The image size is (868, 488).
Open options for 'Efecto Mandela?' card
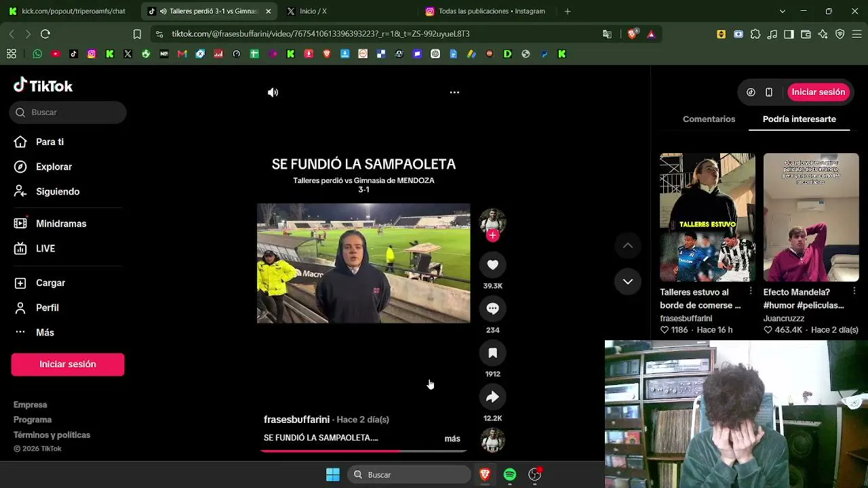[x=854, y=291]
